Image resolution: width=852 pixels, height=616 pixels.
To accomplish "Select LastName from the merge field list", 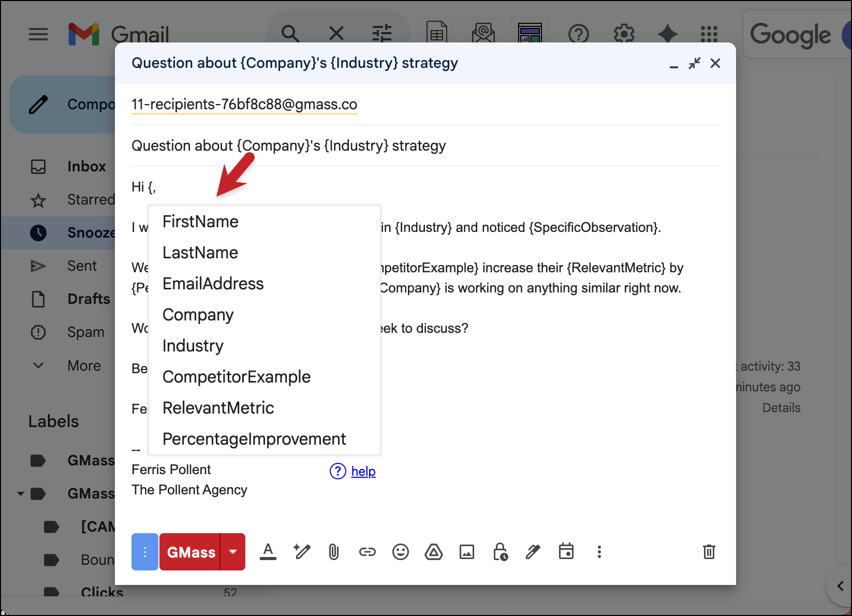I will click(265, 253).
